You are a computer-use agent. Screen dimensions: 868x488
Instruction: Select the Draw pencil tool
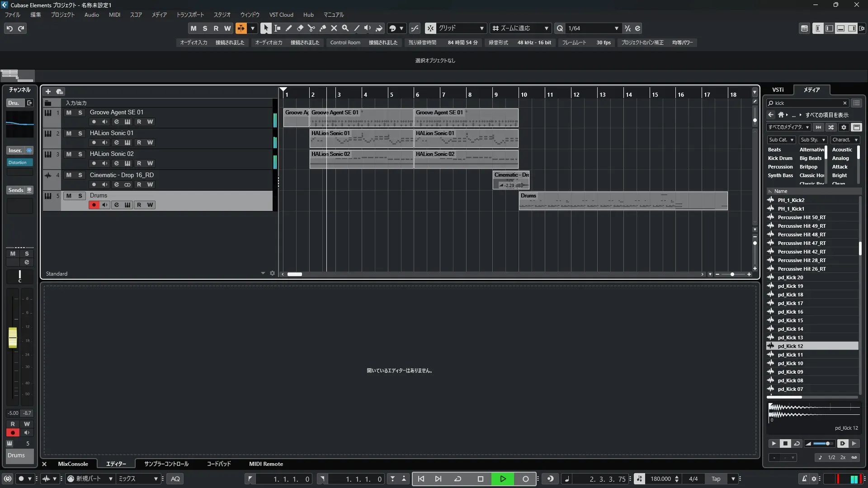coord(288,28)
